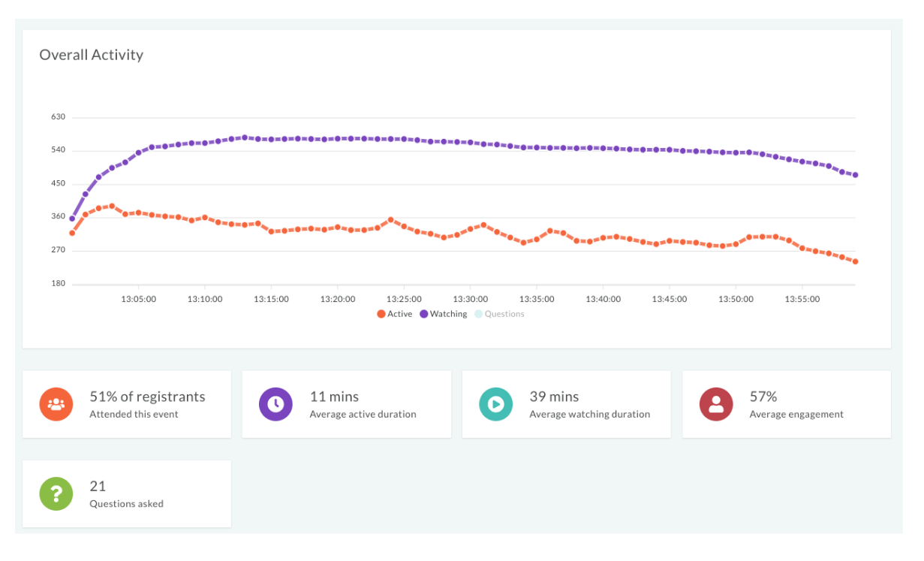The width and height of the screenshot is (924, 561).
Task: Open the 21 Questions asked card
Action: click(x=126, y=493)
